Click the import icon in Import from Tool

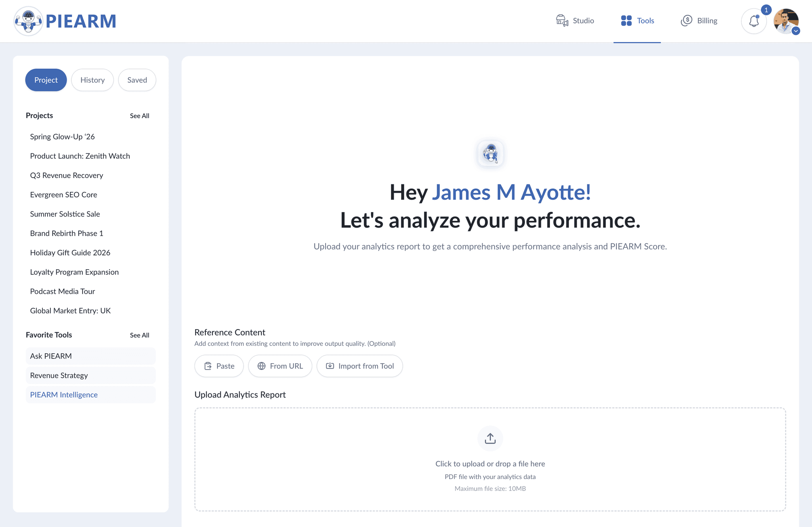330,366
